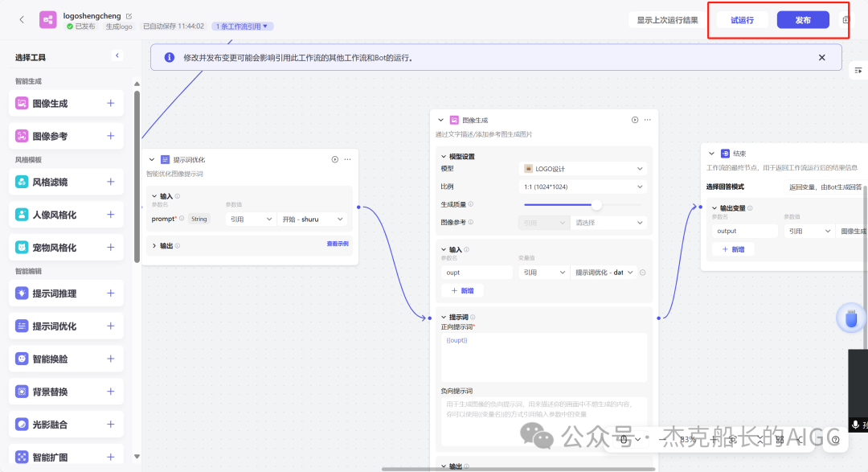Open the 开始 - shuru value dropdown

(x=312, y=220)
